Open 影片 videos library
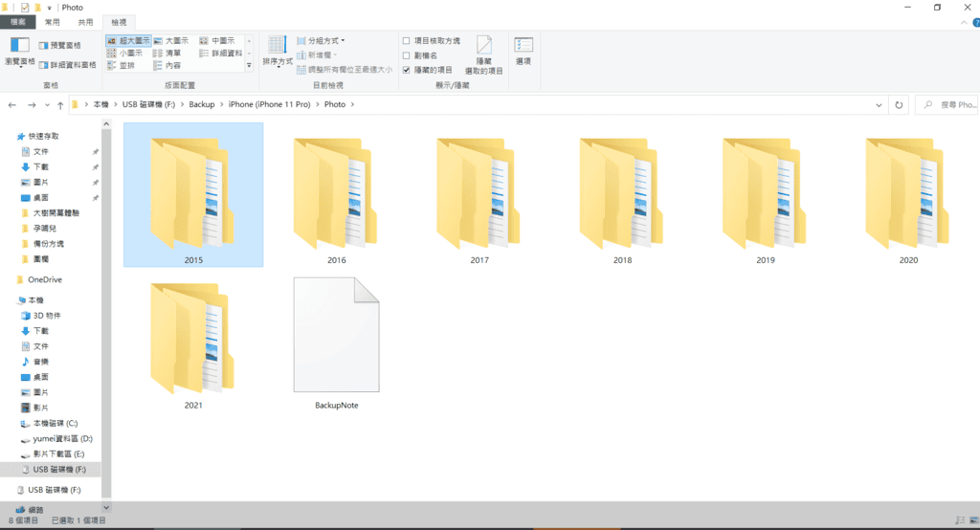 point(35,408)
